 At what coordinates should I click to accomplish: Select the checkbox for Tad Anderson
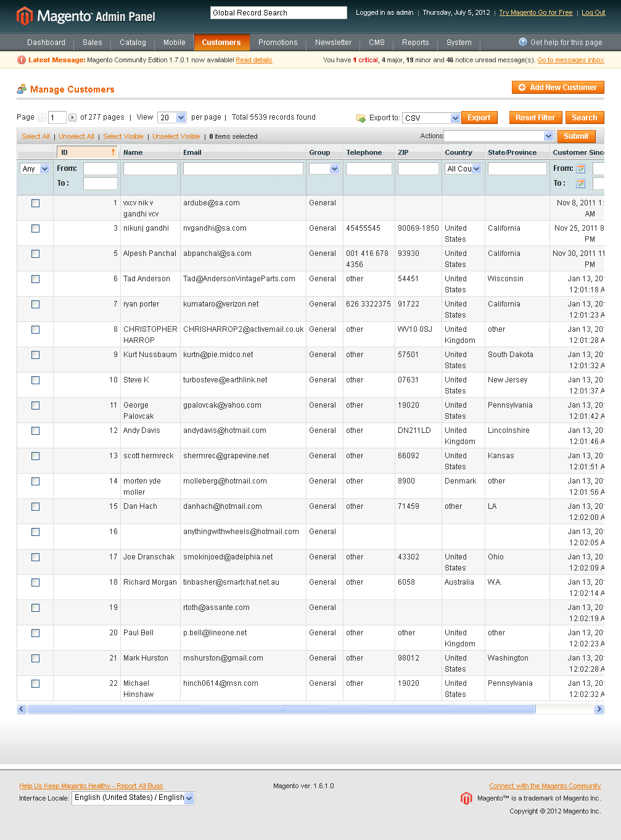[35, 279]
